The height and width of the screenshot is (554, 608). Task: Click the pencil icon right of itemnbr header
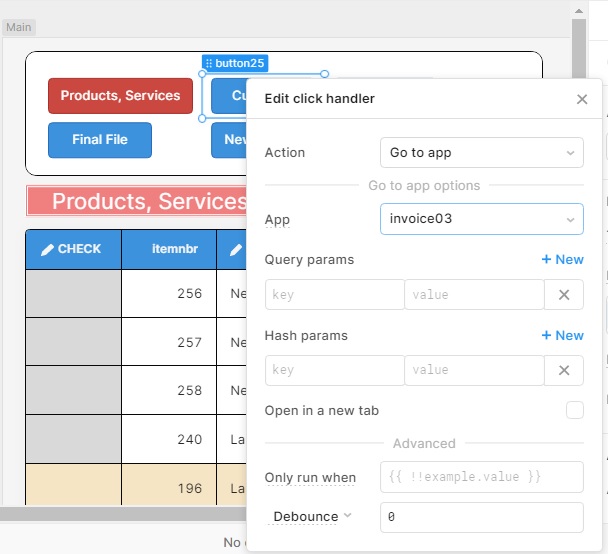point(236,249)
